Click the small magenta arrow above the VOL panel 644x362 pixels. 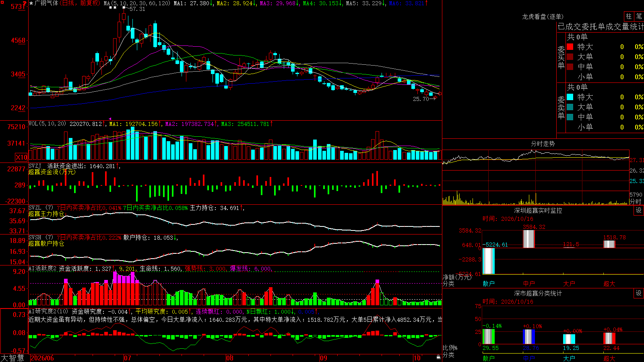[x=110, y=119]
